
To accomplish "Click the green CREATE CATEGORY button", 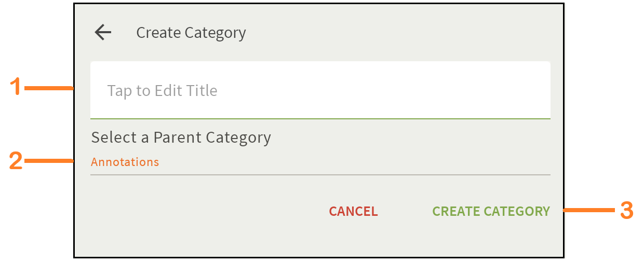I will [x=491, y=211].
